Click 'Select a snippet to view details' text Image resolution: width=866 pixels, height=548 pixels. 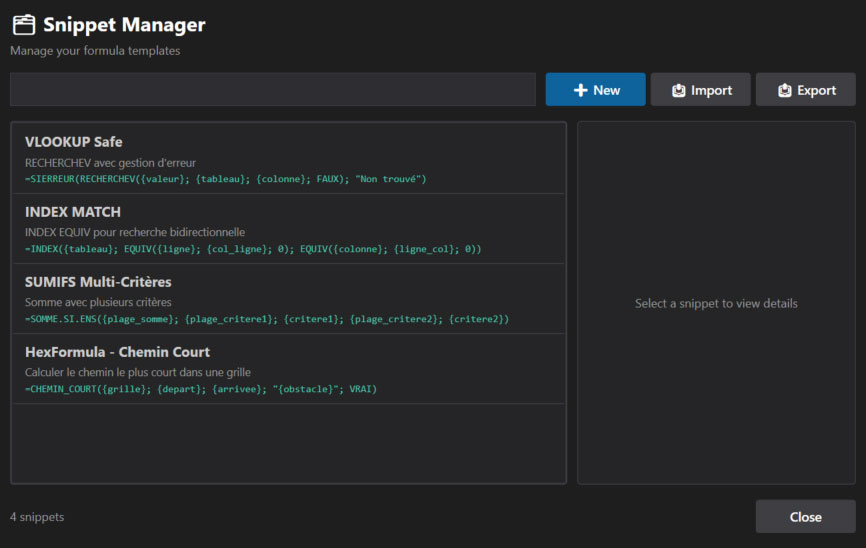[x=716, y=303]
